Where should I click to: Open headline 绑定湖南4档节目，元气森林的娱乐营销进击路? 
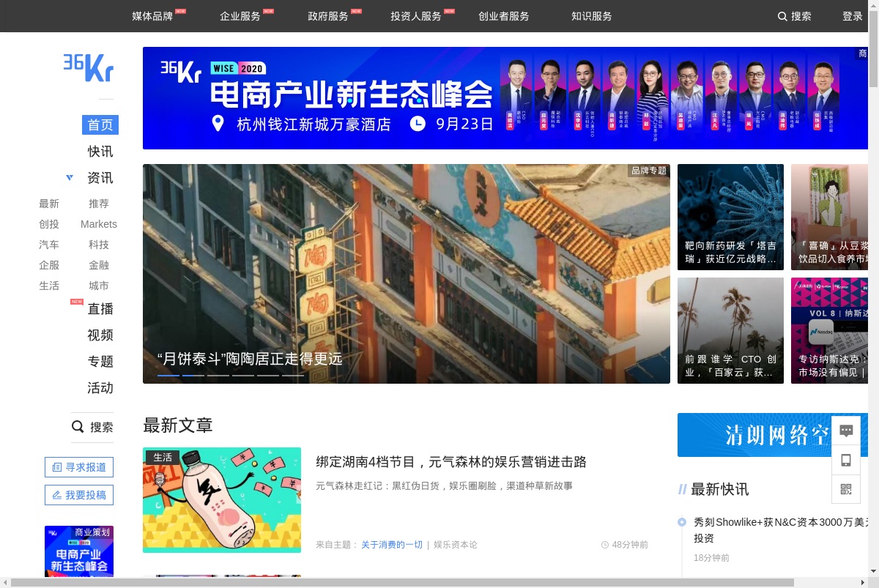pyautogui.click(x=451, y=462)
